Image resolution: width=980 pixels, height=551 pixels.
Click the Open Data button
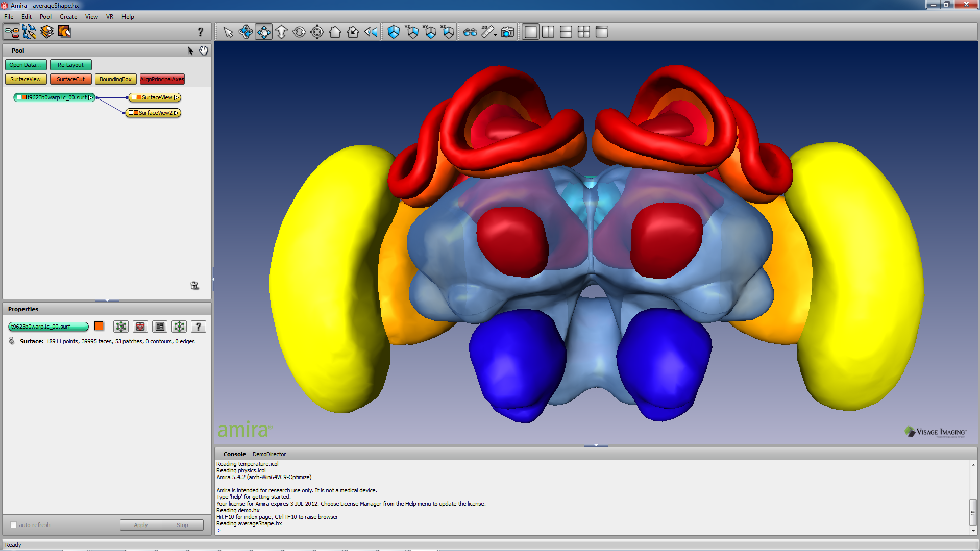tap(26, 65)
